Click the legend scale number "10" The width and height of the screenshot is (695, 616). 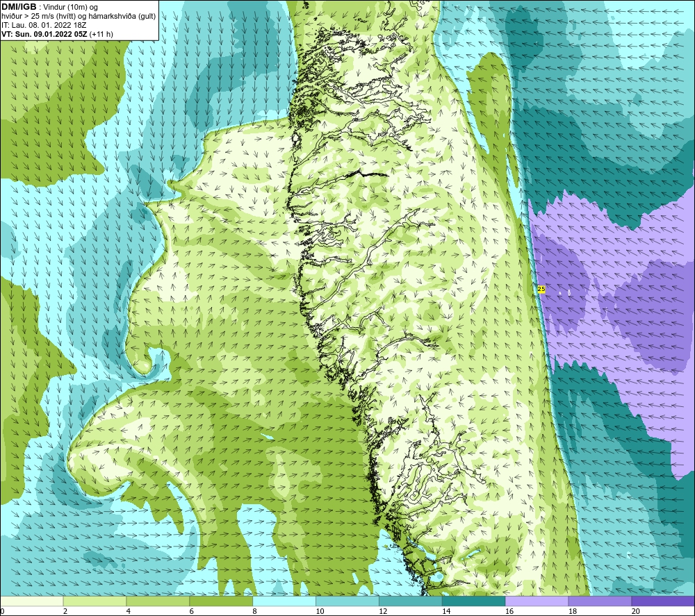coord(320,611)
